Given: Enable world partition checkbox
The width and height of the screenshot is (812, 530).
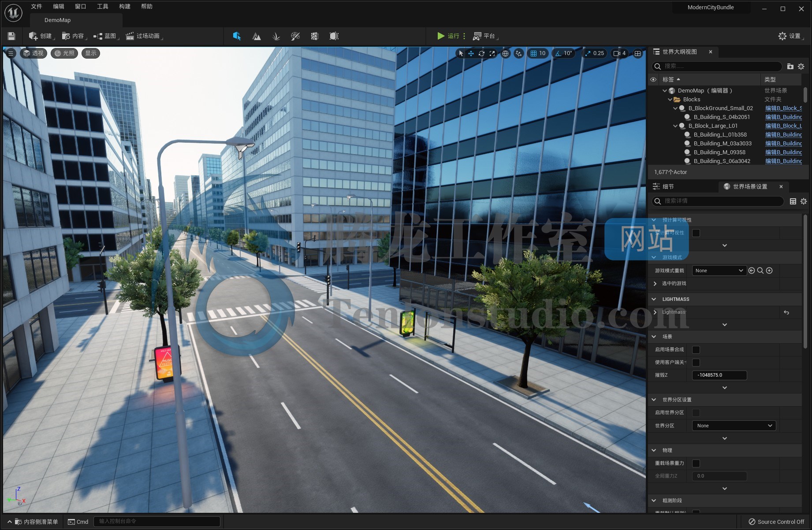Looking at the screenshot, I should 696,413.
